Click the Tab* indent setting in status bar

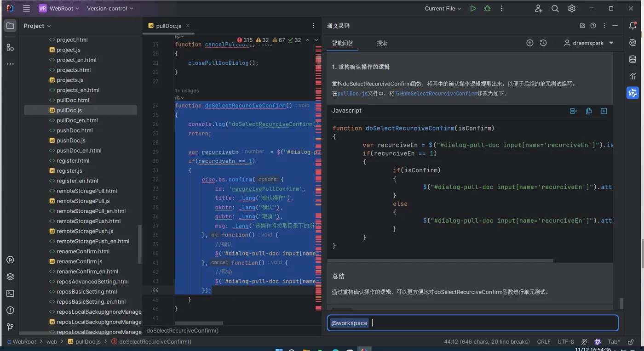click(614, 342)
